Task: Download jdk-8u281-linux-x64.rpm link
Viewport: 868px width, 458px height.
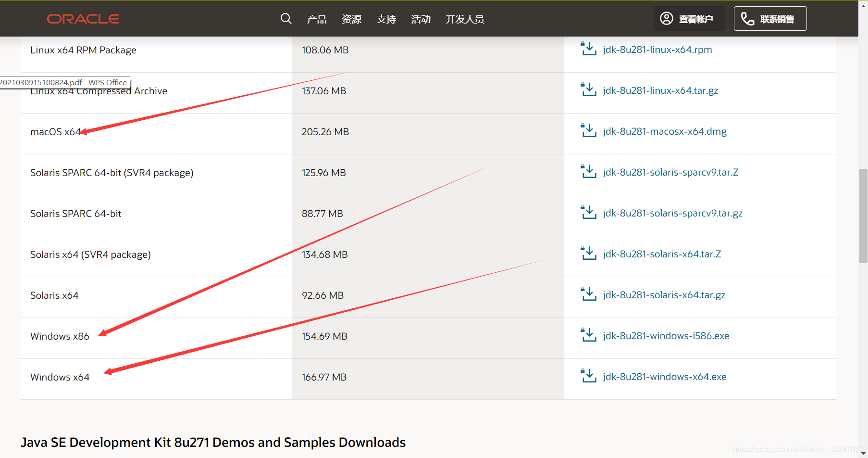Action: click(657, 50)
